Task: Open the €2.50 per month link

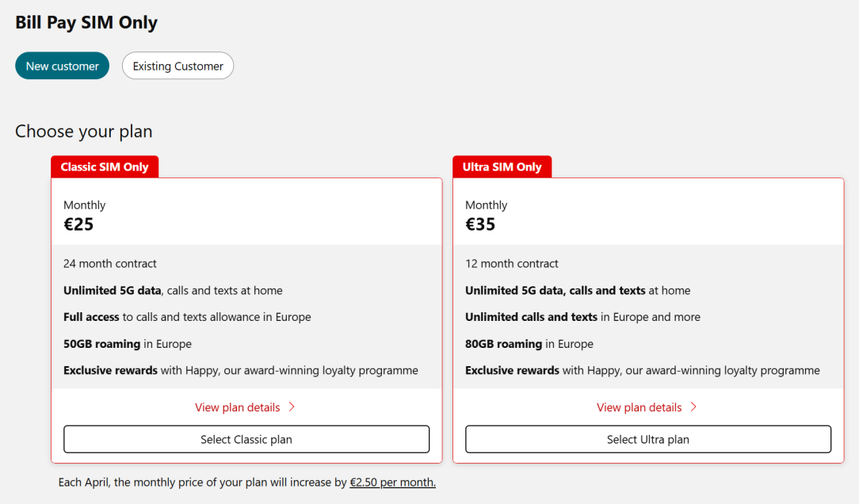Action: 392,482
